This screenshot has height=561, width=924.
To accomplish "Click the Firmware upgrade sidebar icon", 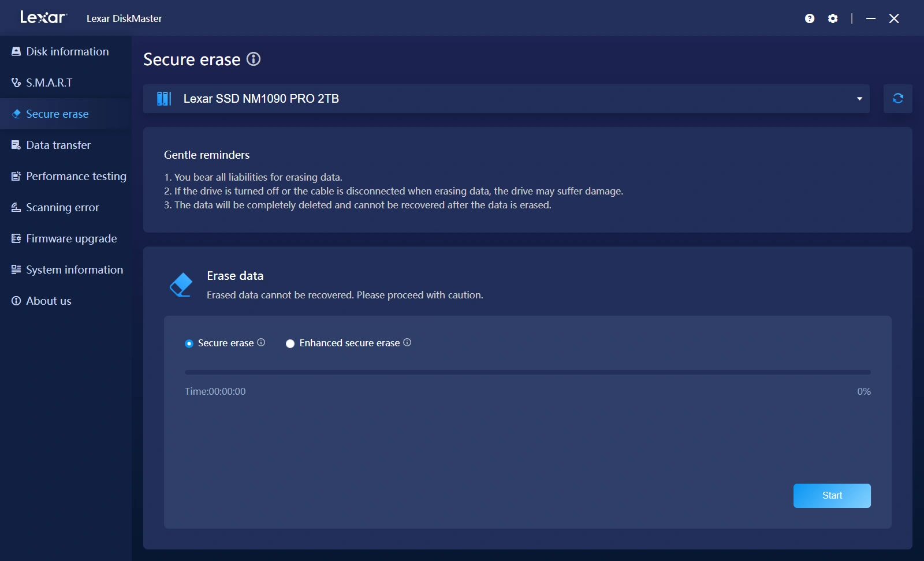I will (x=16, y=238).
